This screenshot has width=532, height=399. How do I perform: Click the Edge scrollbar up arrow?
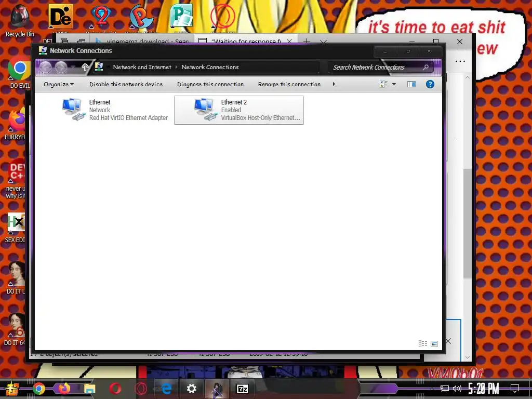(x=468, y=77)
